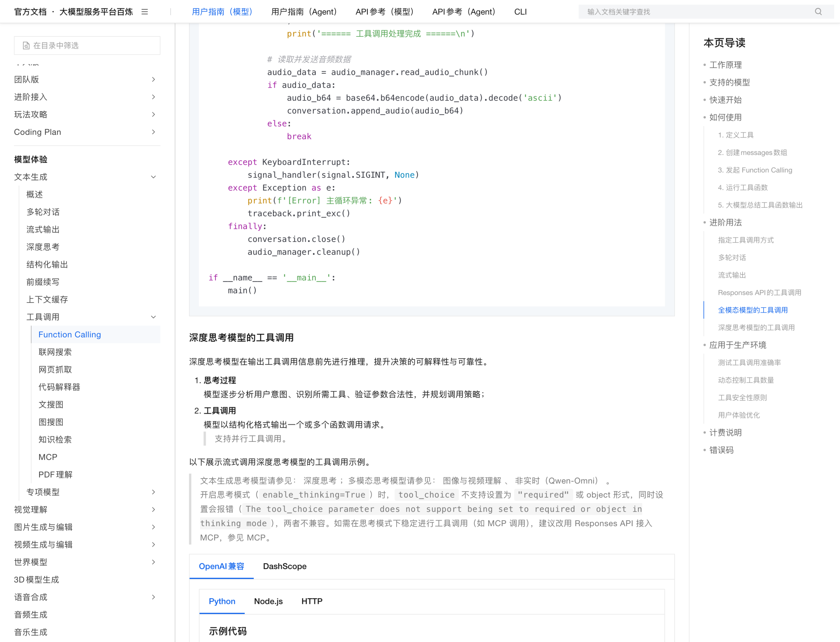Click the search magnifier icon
Screen dimensions: 840x642
coord(818,12)
